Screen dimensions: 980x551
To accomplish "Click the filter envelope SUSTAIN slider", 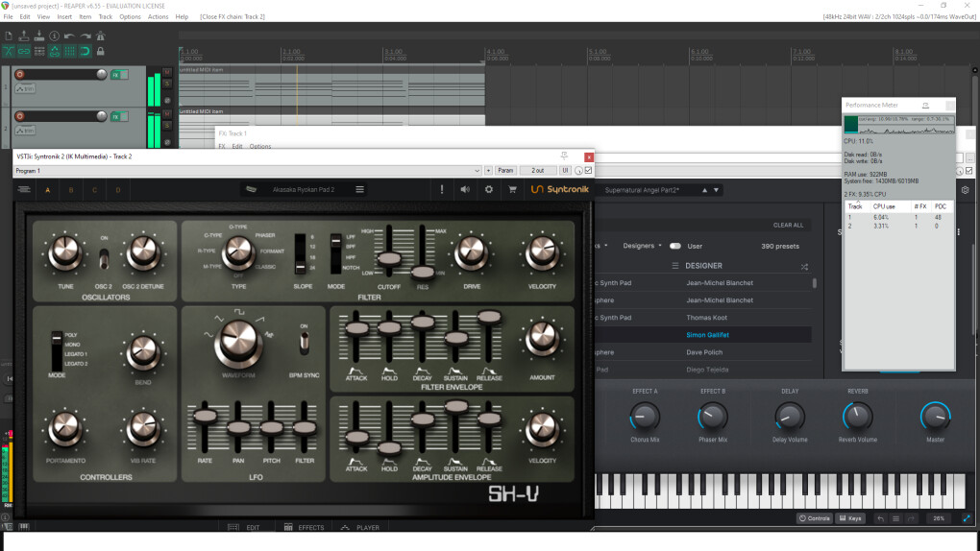I will 455,337.
